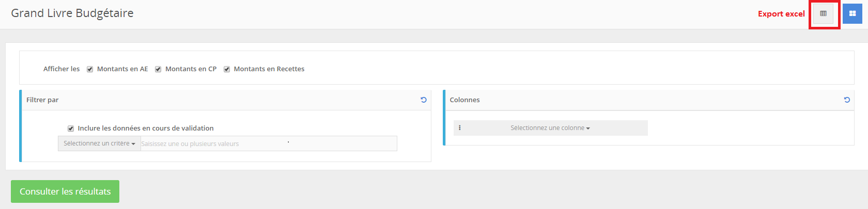
Task: Click the vertical dots handle in column row
Action: pyautogui.click(x=460, y=128)
